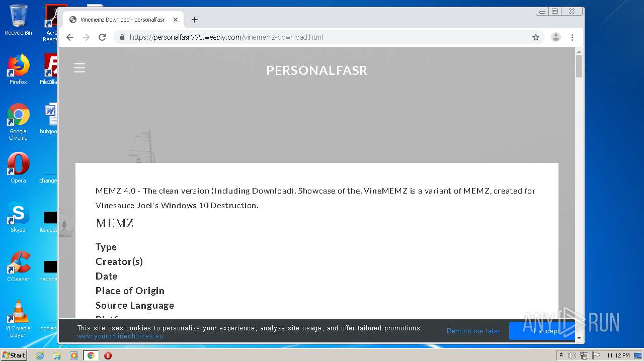Go back to the previous page

click(70, 37)
